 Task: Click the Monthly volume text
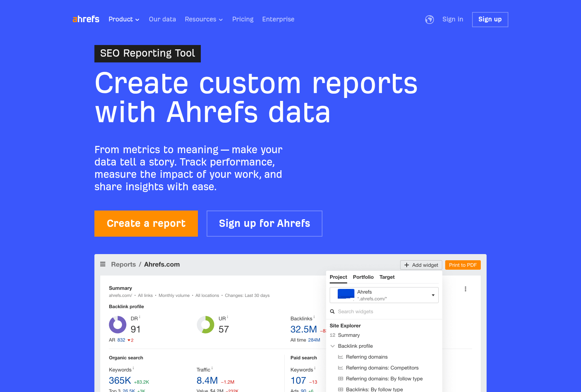coord(174,295)
